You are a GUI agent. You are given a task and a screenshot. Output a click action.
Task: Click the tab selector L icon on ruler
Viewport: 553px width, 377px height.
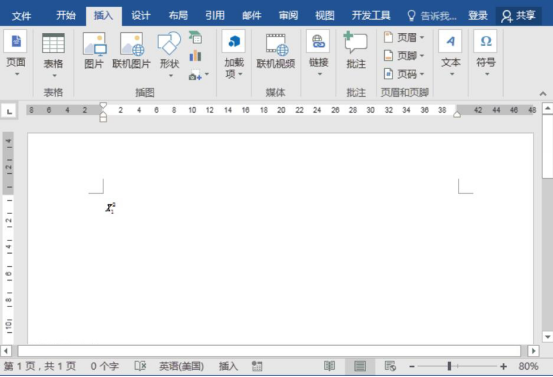pyautogui.click(x=9, y=111)
